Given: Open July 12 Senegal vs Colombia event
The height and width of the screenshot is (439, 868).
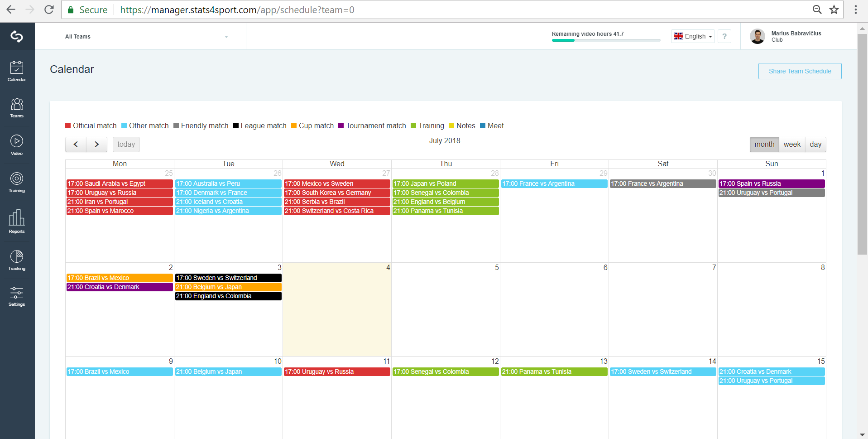Looking at the screenshot, I should click(446, 371).
